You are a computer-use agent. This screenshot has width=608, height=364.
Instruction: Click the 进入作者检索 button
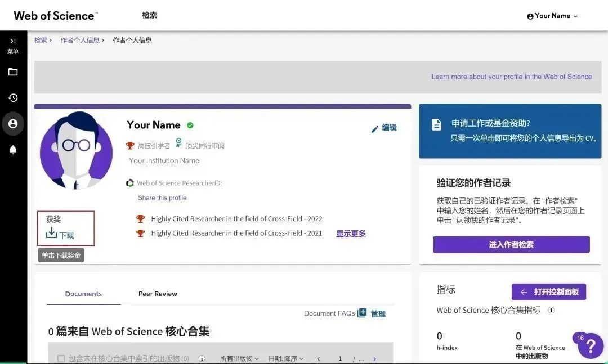click(x=511, y=245)
